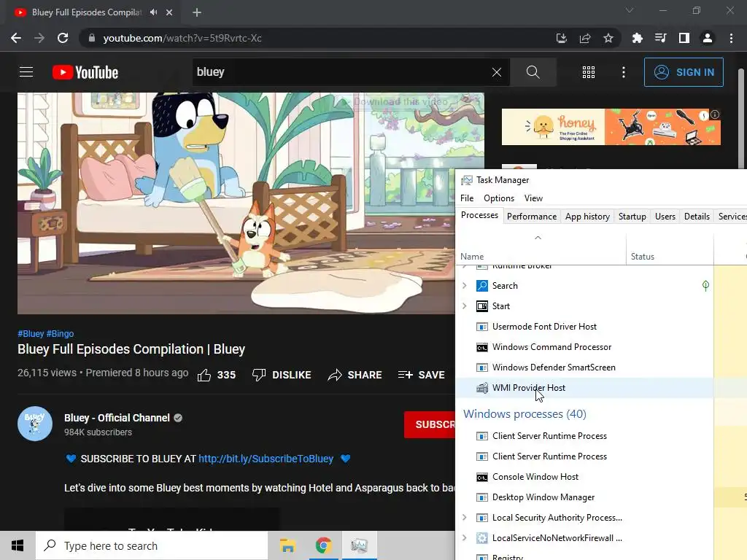Open the bit.ly/SubscribeToBluey link
Screen dimensions: 747x560
(266, 459)
